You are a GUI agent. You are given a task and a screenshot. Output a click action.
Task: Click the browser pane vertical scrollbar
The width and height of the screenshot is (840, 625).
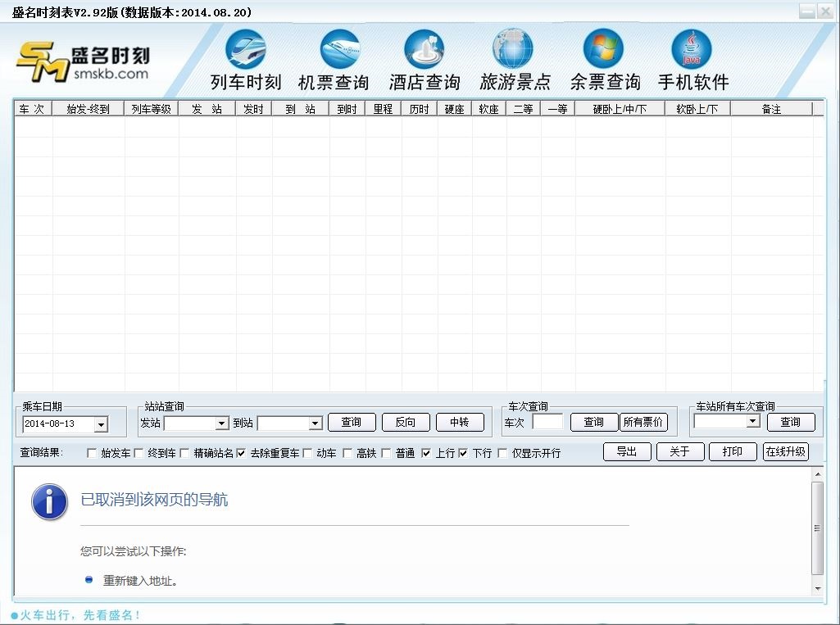[x=816, y=528]
